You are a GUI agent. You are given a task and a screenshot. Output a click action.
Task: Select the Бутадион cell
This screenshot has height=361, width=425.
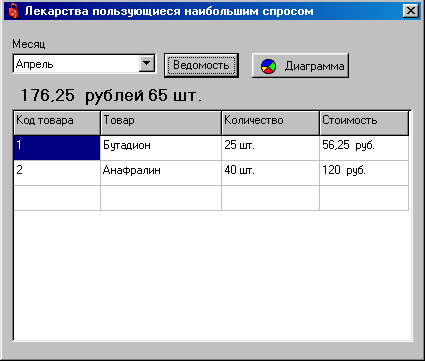(161, 148)
